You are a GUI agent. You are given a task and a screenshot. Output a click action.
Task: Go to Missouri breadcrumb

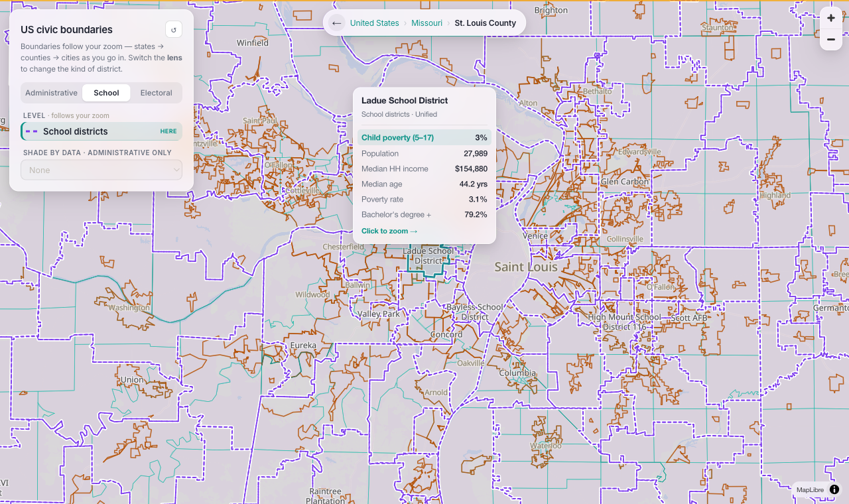click(426, 23)
